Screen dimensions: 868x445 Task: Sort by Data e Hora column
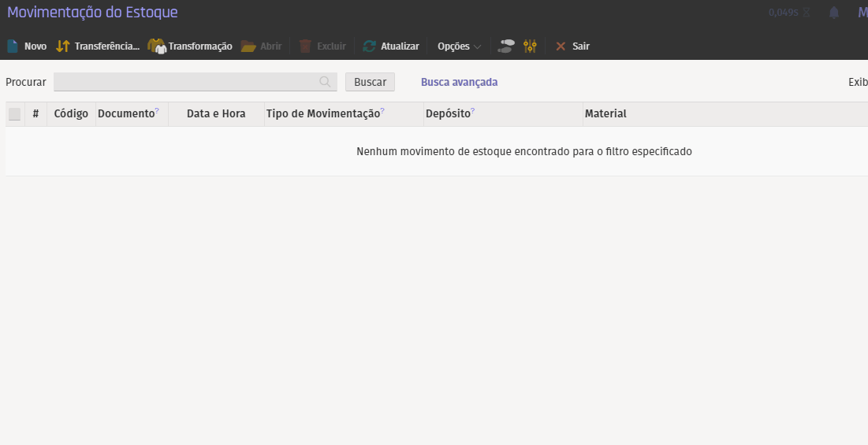coord(216,113)
